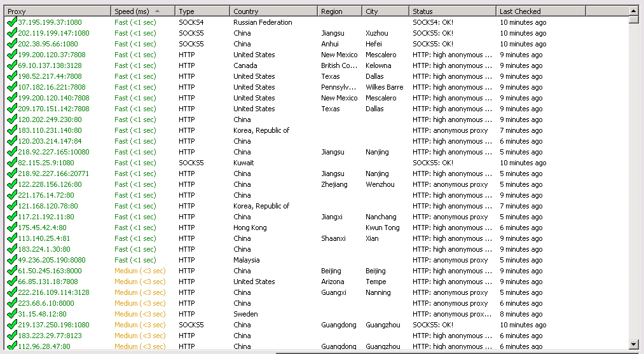Select proxy 112.96.28.47:80
This screenshot has height=354, width=644.
pos(44,346)
